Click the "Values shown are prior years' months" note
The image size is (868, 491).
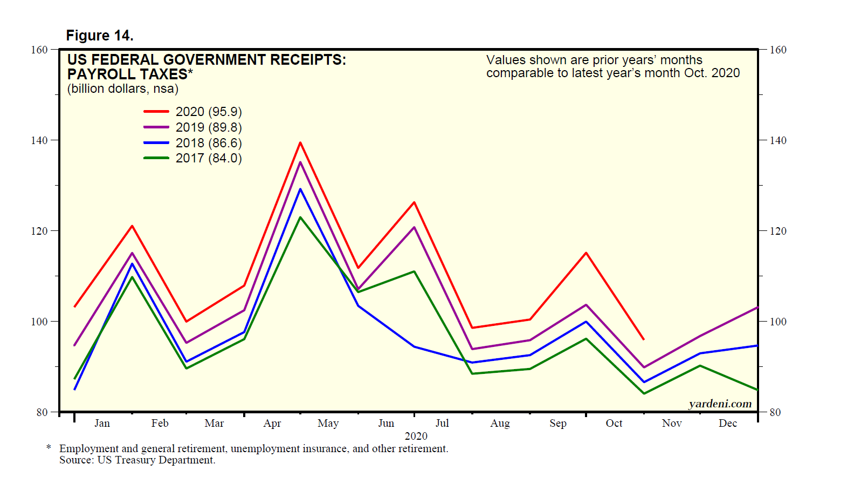point(594,60)
